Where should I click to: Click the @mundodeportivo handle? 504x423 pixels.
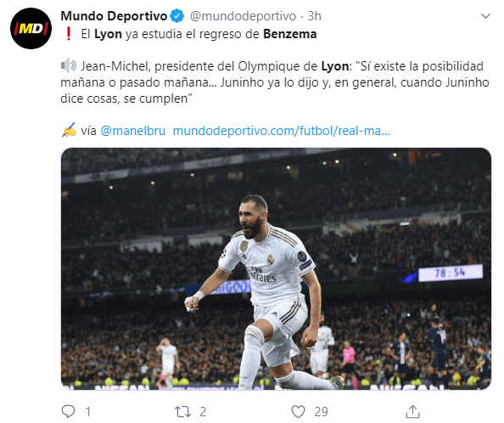tap(243, 16)
